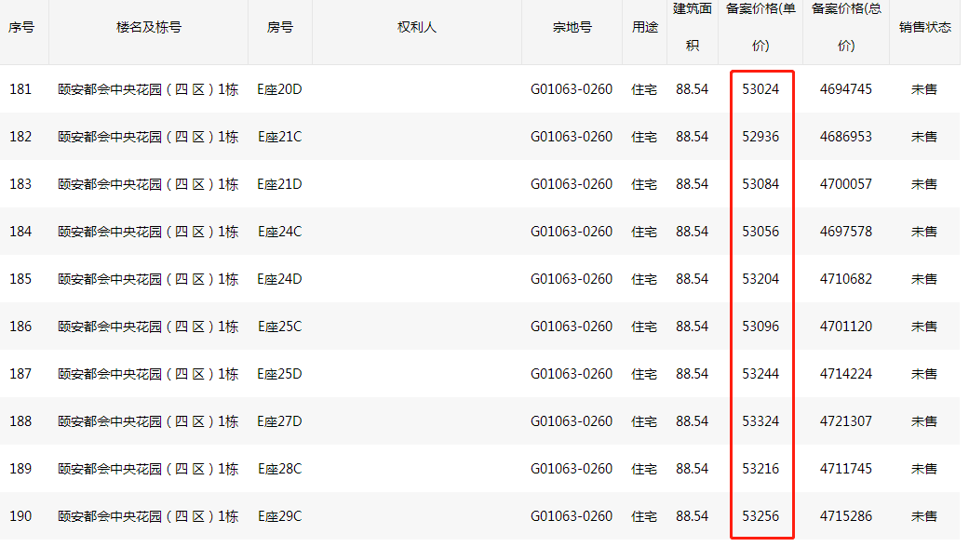
Task: Select G01063-0260 parcel in row 182
Action: pyautogui.click(x=572, y=137)
